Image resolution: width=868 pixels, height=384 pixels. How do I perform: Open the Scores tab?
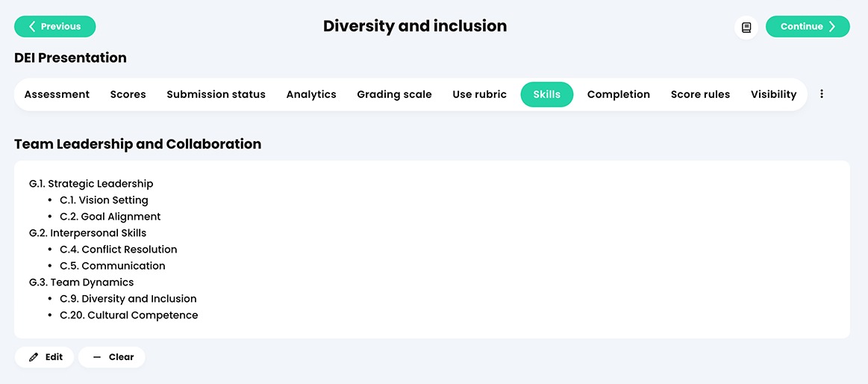click(x=128, y=94)
